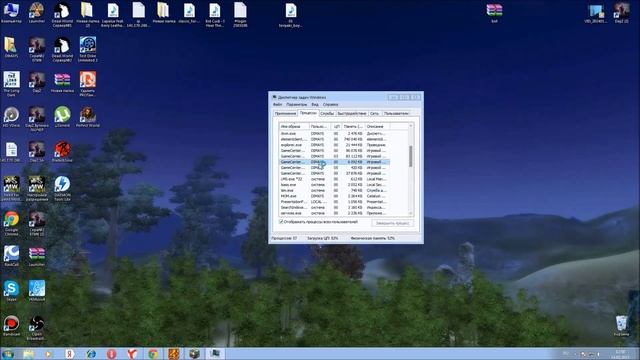Select the Bandicam desktop shortcut
640x360 pixels.
pos(11,325)
